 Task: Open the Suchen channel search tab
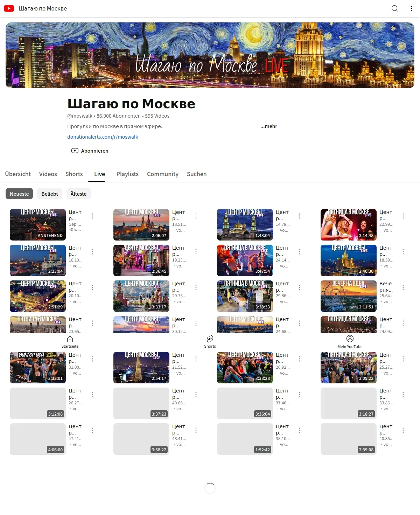(197, 174)
